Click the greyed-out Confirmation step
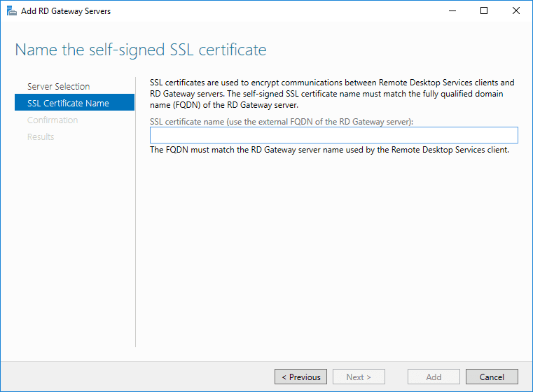The height and width of the screenshot is (392, 533). point(53,120)
